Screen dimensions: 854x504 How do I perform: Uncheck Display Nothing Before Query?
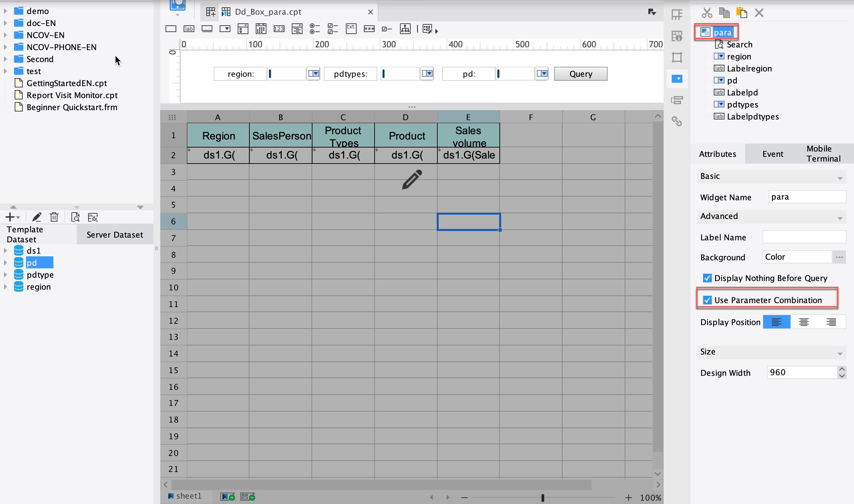pos(707,278)
